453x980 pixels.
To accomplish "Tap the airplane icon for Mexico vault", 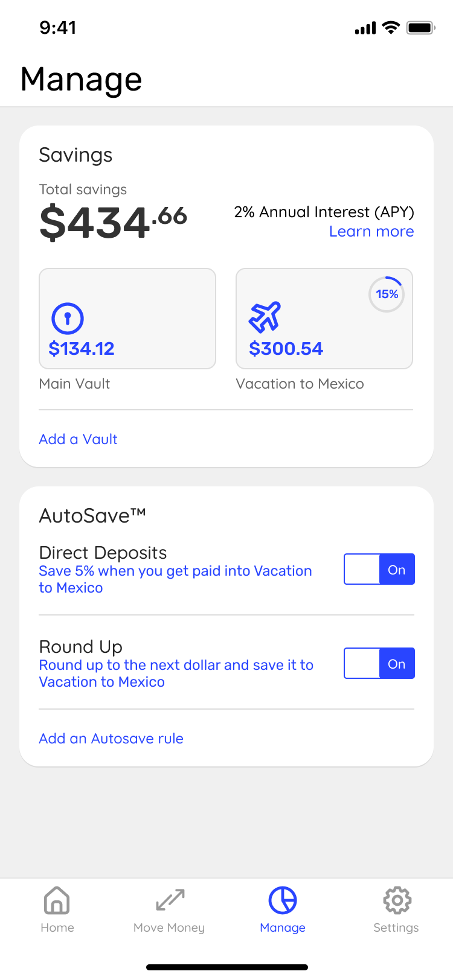I will (265, 316).
